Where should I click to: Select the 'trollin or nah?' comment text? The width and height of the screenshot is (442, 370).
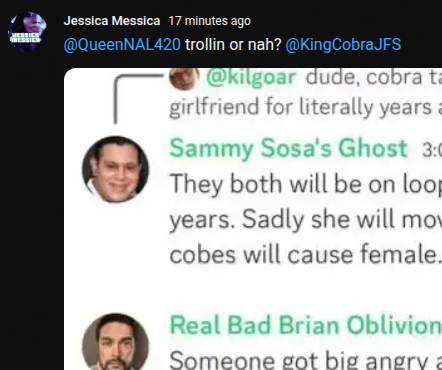[233, 44]
